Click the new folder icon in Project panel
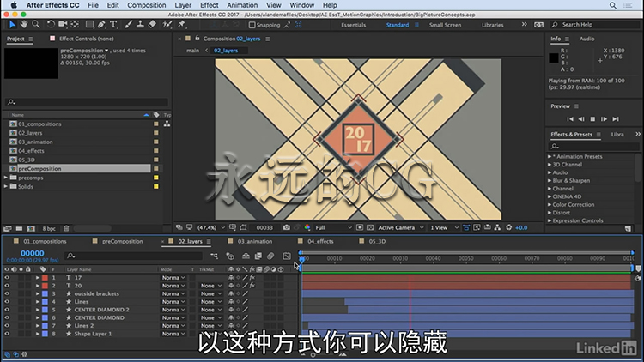 click(x=19, y=228)
